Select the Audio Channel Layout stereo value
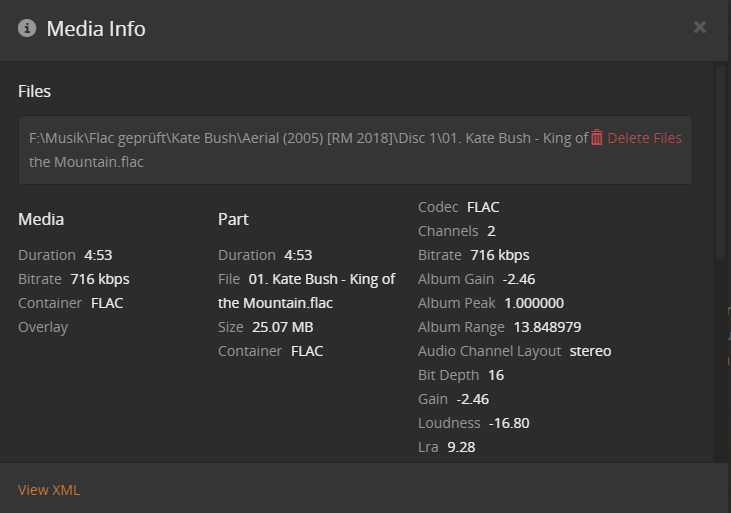 point(590,351)
